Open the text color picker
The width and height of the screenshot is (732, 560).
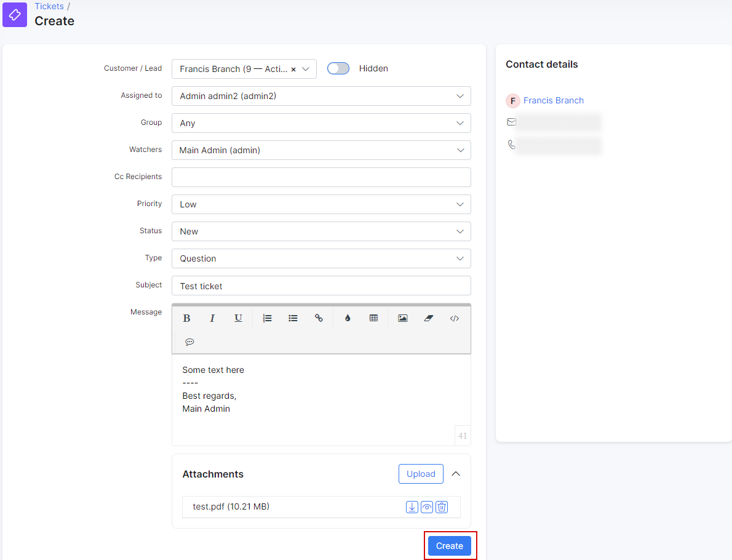tap(348, 318)
